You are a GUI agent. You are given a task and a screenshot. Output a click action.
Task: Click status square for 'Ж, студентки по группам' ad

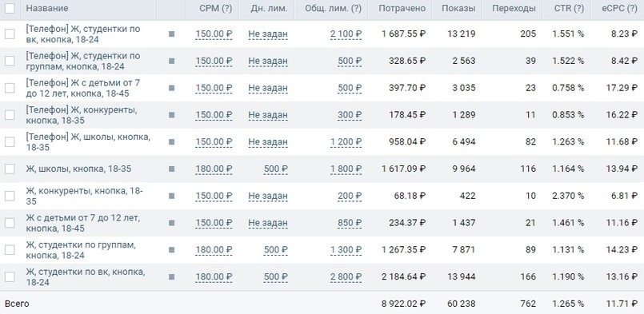pos(172,249)
